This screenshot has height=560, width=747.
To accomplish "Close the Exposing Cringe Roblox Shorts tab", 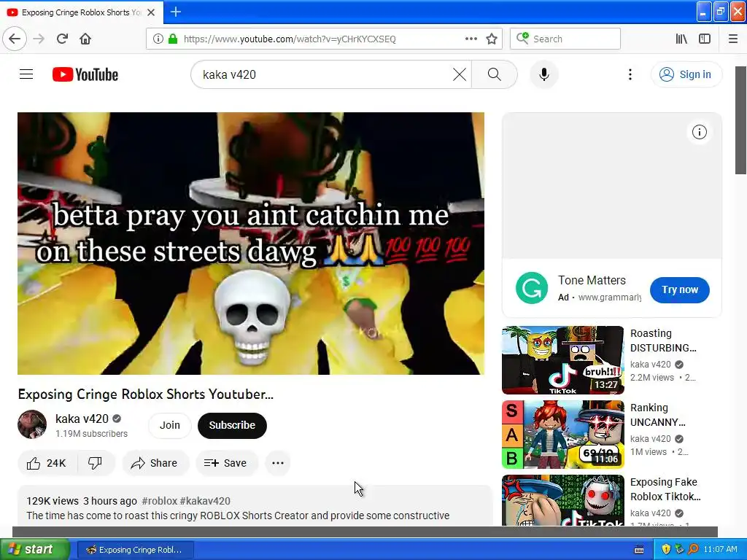I will pos(151,12).
